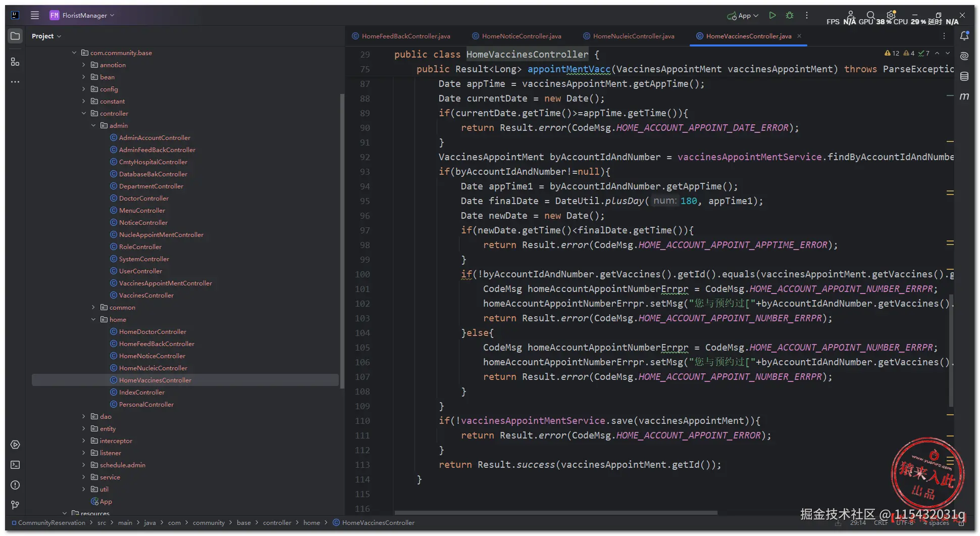Open the FloristManager project dropdown

pos(82,15)
